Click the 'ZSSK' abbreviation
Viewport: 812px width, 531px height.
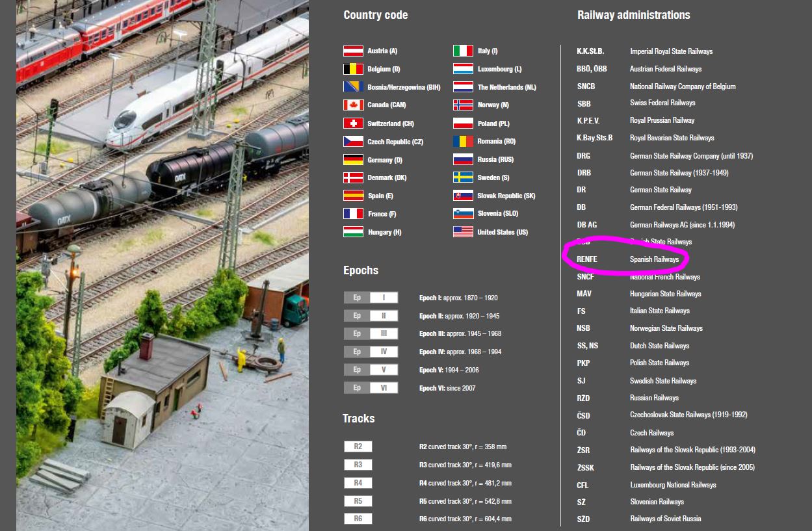[585, 467]
